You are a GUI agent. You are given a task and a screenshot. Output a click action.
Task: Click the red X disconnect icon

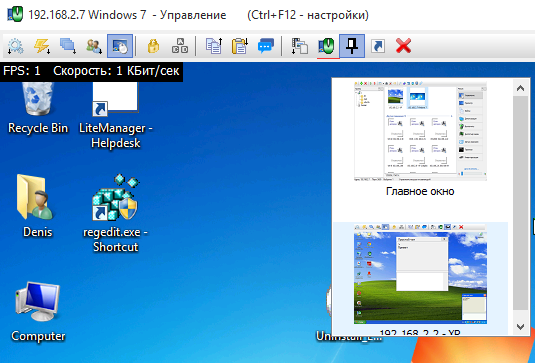(x=403, y=46)
